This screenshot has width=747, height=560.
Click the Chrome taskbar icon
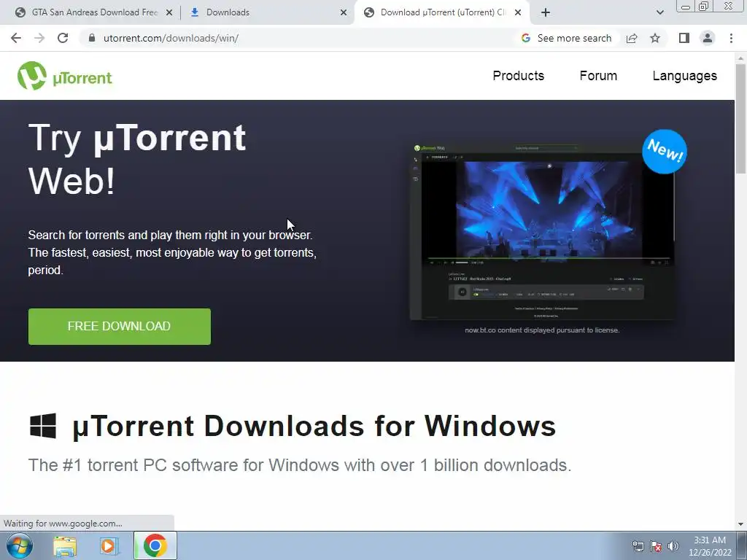(x=155, y=545)
